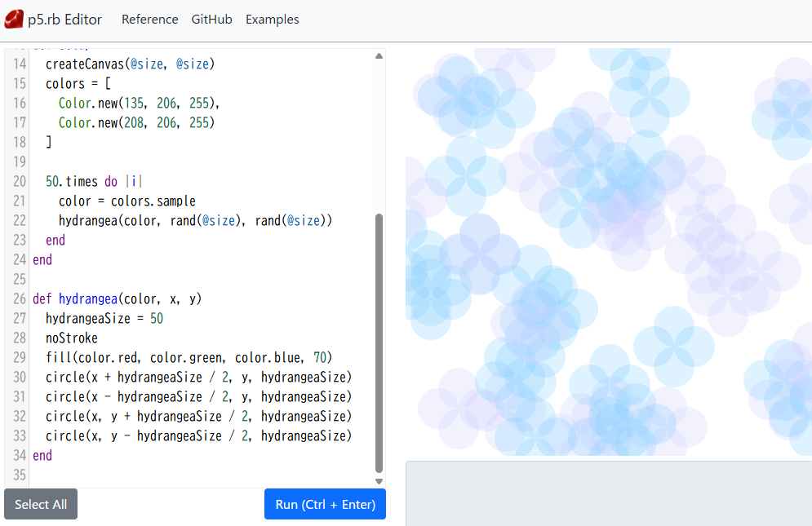
Task: Click the Select All button
Action: [x=41, y=504]
